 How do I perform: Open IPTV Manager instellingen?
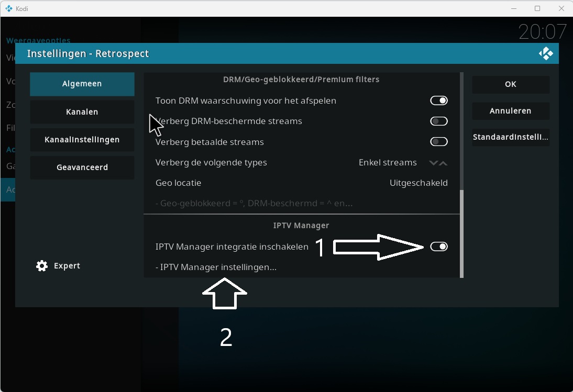click(302, 267)
